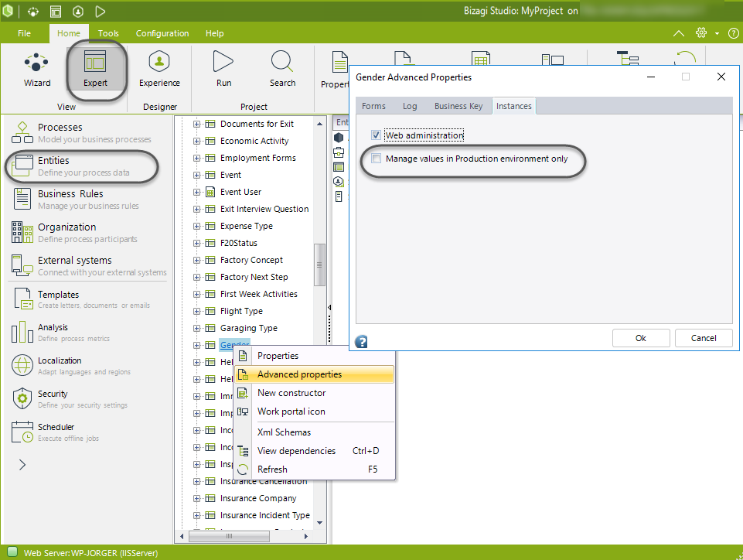Screen dimensions: 743x560
Task: Cancel the Gender Advanced Properties dialog
Action: coord(704,338)
